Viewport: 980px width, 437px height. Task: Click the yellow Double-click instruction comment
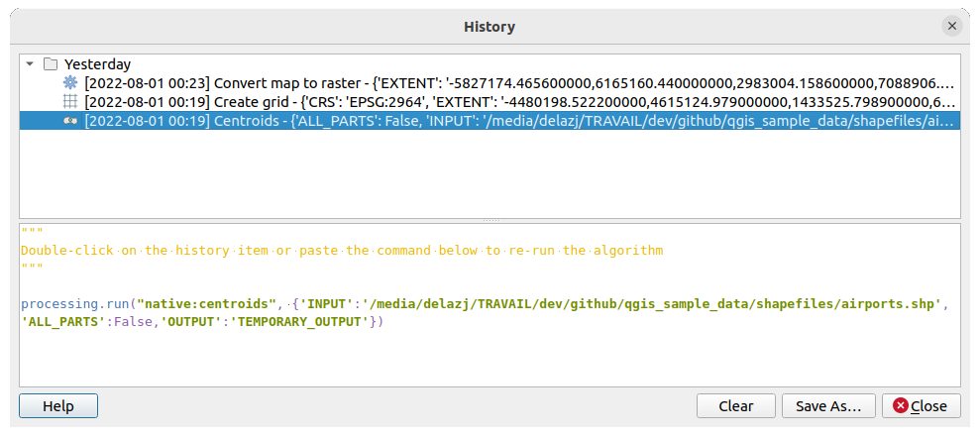pyautogui.click(x=341, y=251)
